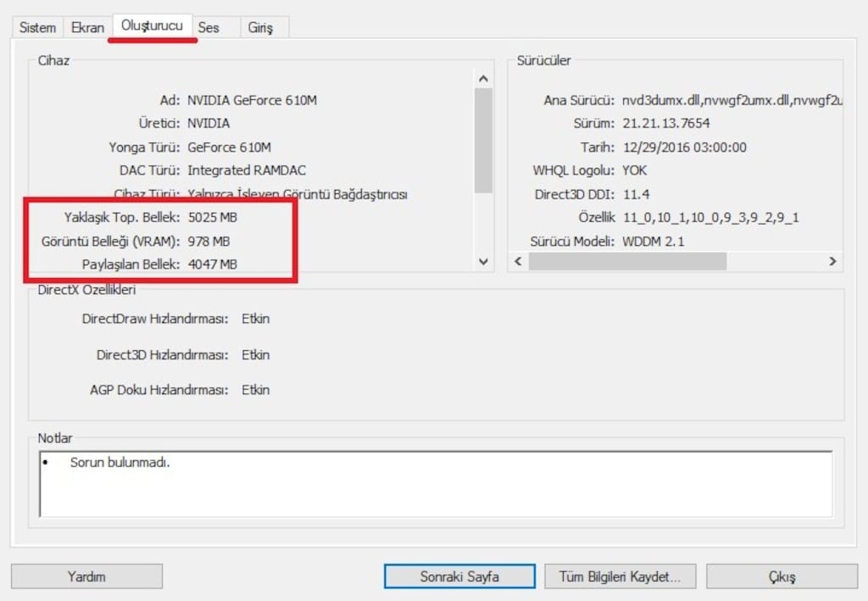Click the 4047 MB shared memory value

pyautogui.click(x=213, y=264)
